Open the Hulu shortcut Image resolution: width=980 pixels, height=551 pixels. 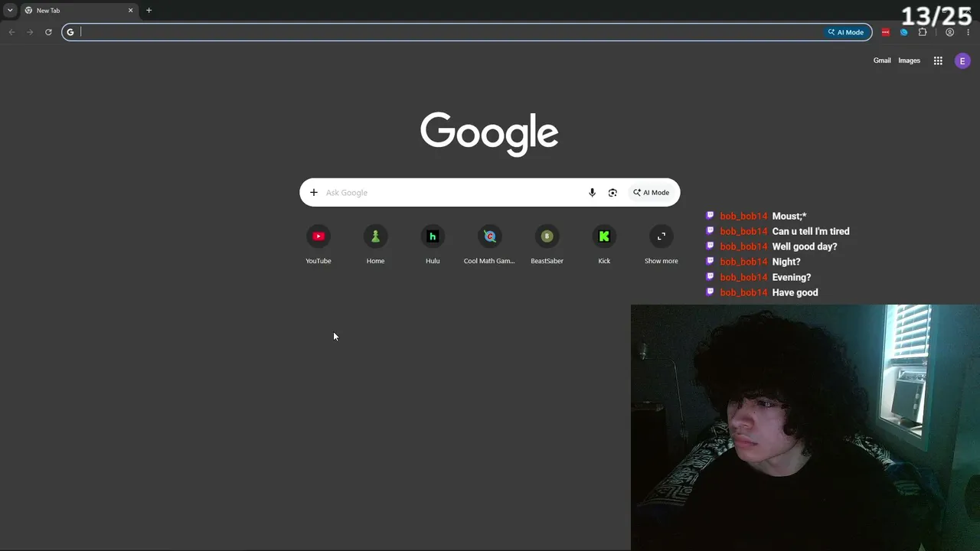click(433, 245)
